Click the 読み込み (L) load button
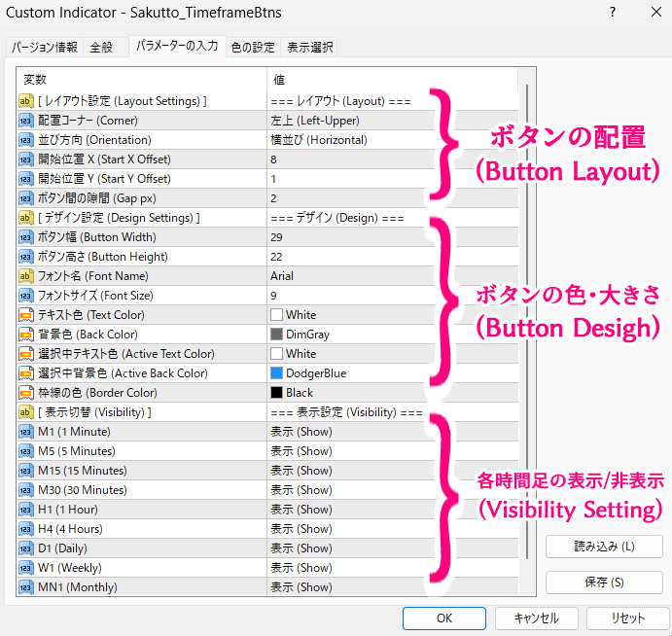The height and width of the screenshot is (636, 672). tap(604, 547)
